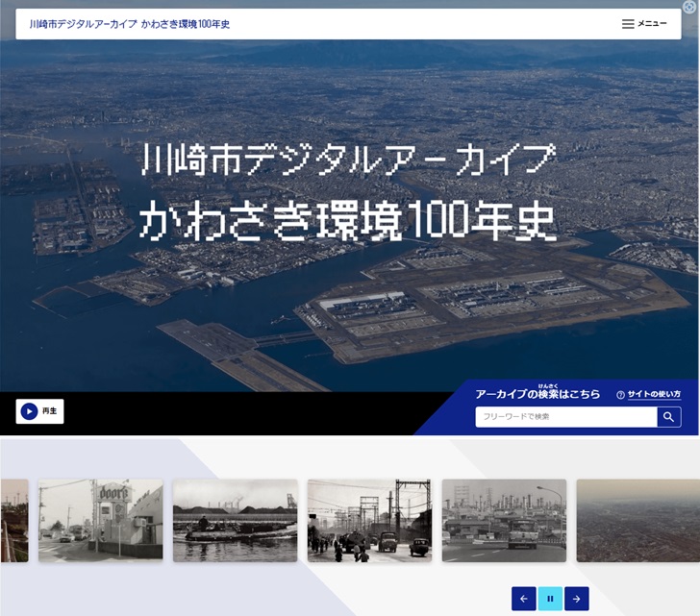Open the メニュー hamburger menu
The width and height of the screenshot is (700, 616).
[x=643, y=24]
